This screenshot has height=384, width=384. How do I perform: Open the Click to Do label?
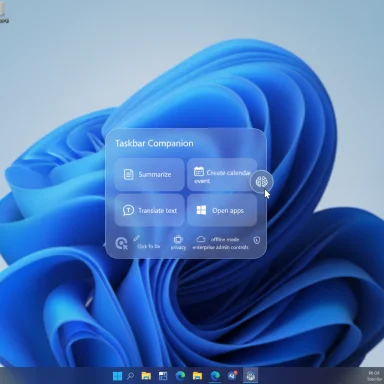(149, 246)
